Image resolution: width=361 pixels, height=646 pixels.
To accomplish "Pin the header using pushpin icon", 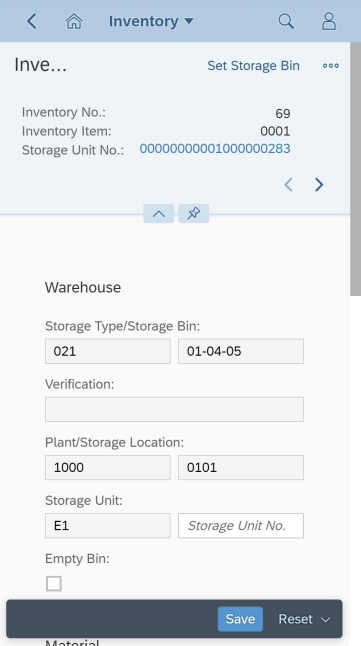I will point(194,213).
